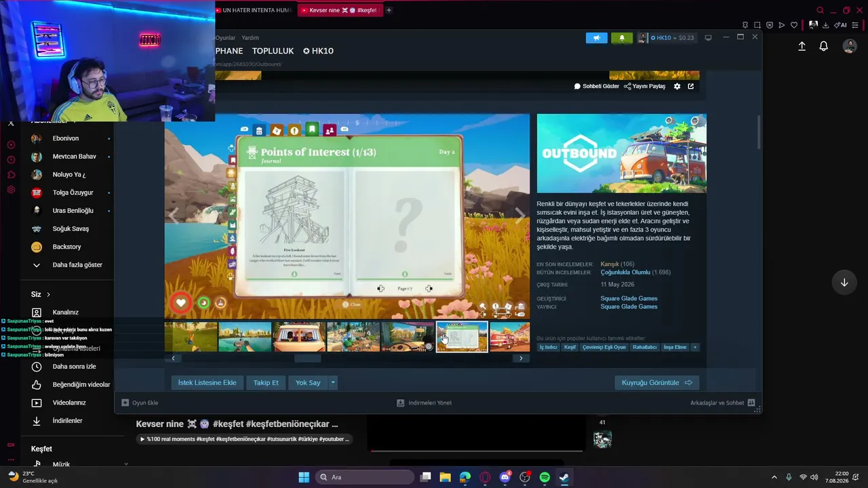Click İstek Listesine Ekle button
The width and height of the screenshot is (868, 488).
(x=207, y=383)
